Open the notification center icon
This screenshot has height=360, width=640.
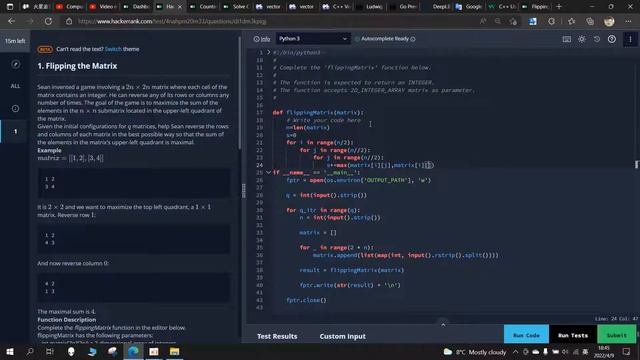click(627, 351)
